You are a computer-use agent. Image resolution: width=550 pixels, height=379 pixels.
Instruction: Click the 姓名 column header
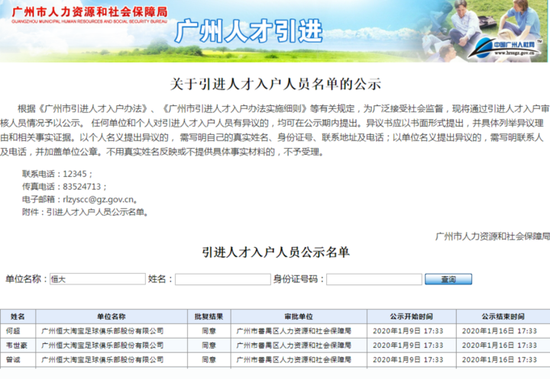pos(18,317)
